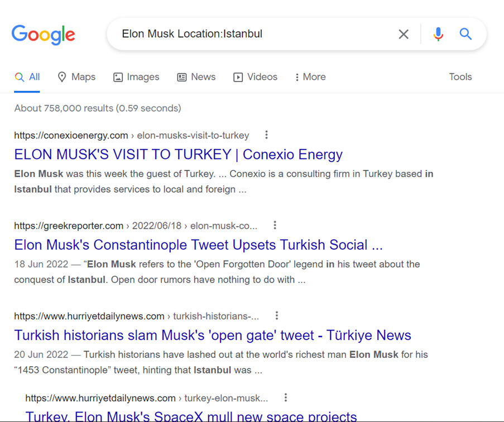The height and width of the screenshot is (422, 504).
Task: Open three-dot menu for turkish-historians result
Action: tap(276, 316)
